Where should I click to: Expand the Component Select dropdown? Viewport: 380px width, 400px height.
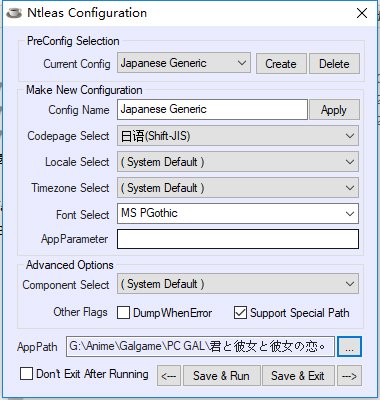point(238,284)
